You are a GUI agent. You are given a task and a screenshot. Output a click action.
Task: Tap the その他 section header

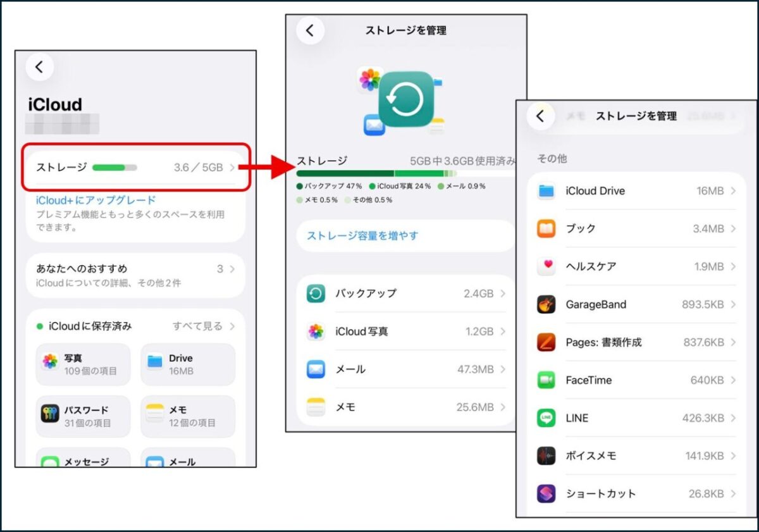pos(552,159)
